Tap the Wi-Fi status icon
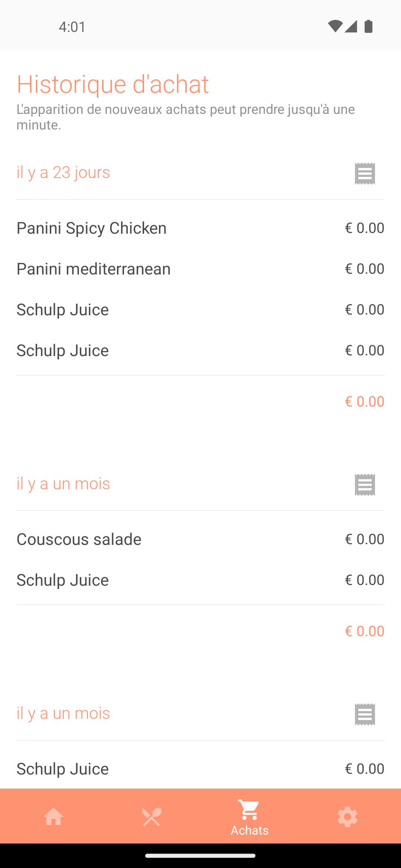 coord(335,26)
